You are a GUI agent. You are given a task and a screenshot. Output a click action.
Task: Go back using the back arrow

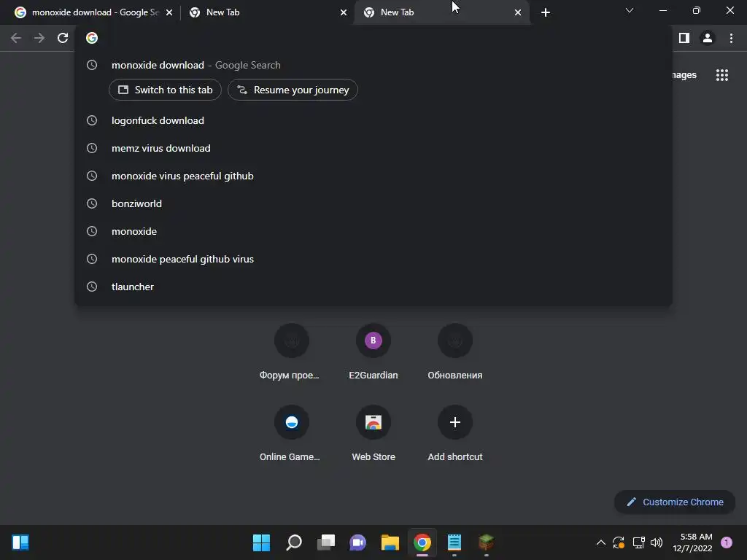(x=16, y=38)
